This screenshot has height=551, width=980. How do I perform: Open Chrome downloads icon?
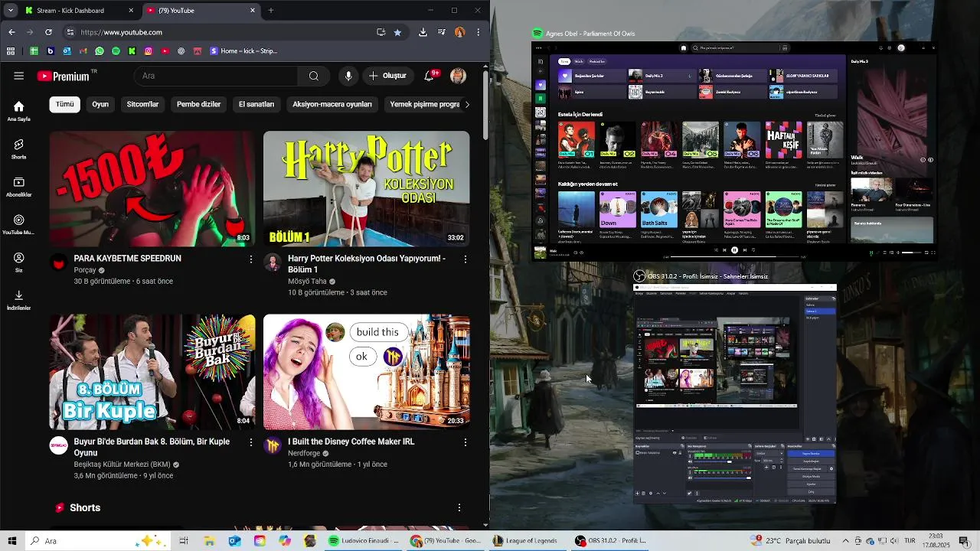[x=423, y=32]
